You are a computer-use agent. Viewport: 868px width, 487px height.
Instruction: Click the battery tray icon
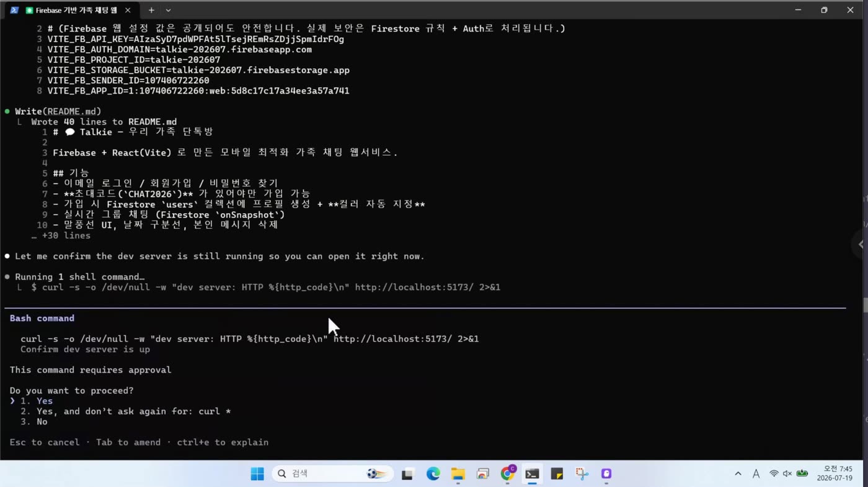click(x=802, y=474)
